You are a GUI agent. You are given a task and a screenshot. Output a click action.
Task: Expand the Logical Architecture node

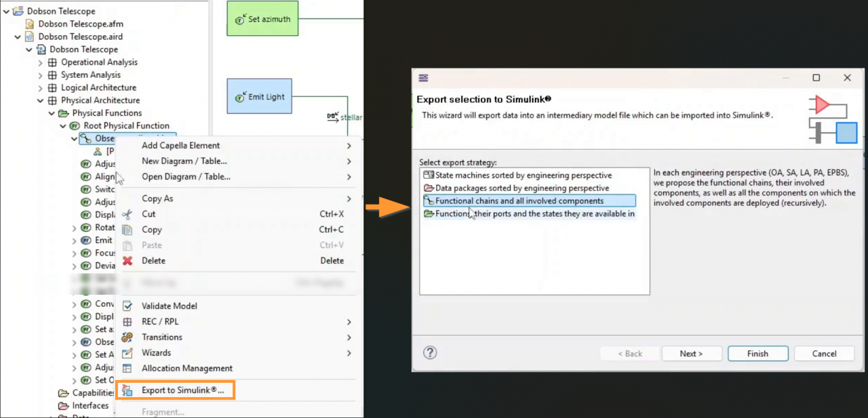pyautogui.click(x=41, y=88)
